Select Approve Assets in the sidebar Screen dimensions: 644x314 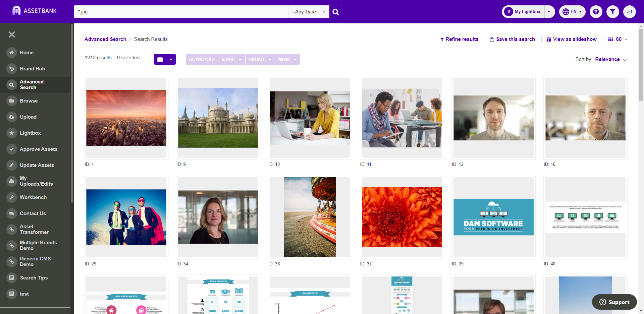click(x=39, y=149)
